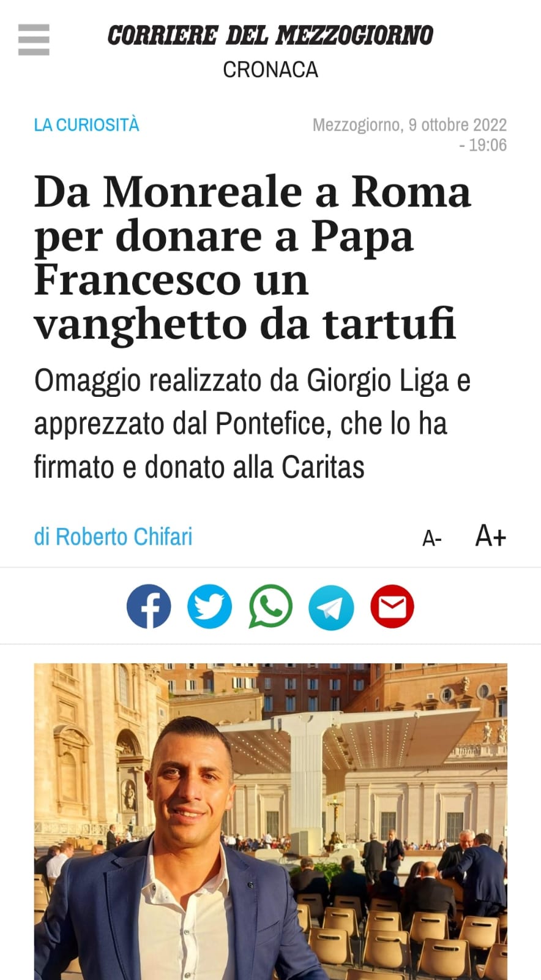The height and width of the screenshot is (980, 541).
Task: Send the article by email
Action: point(392,606)
